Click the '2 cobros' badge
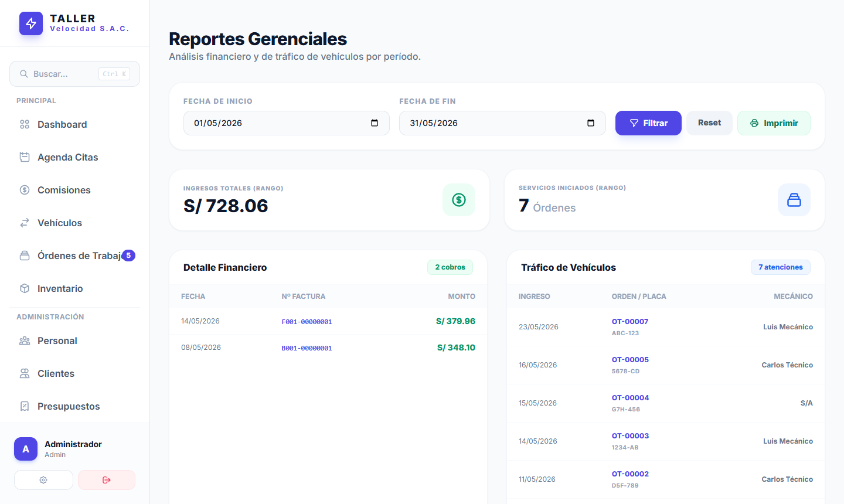Viewport: 844px width, 504px height. point(450,267)
